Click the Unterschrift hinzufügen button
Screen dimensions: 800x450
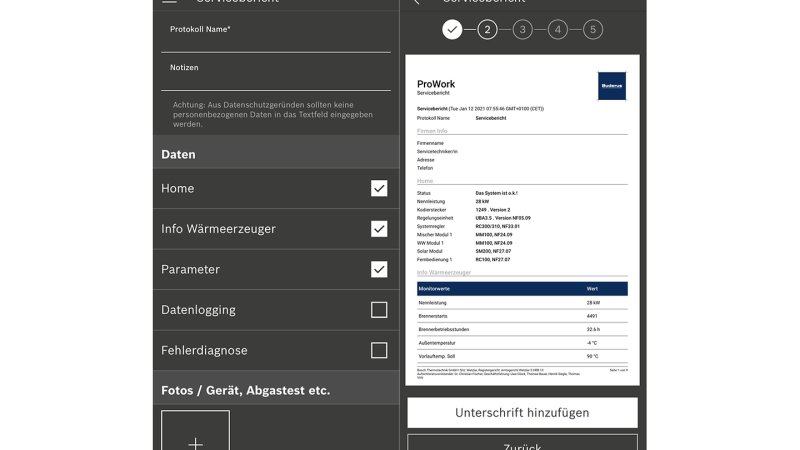522,412
